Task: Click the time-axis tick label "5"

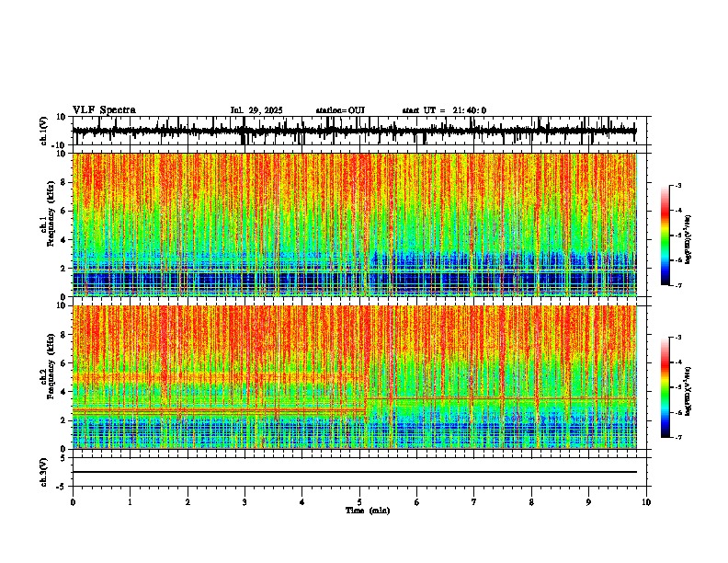Action: click(x=359, y=502)
